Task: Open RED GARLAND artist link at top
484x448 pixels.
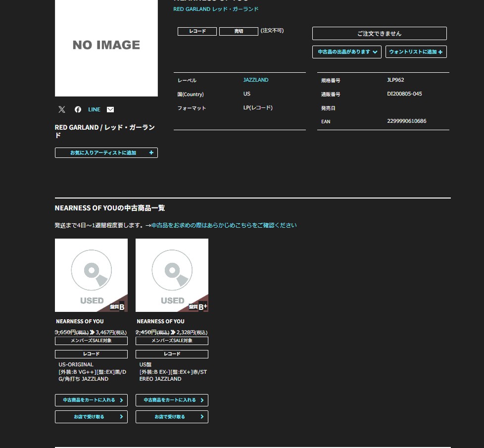Action: click(x=216, y=9)
